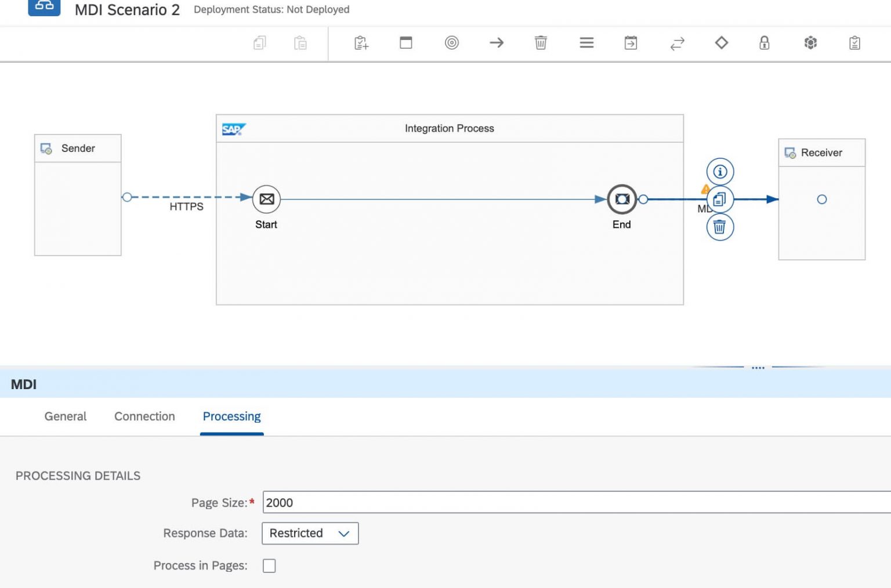Screen dimensions: 891x588
Task: Click the padlock icon in the toolbar
Action: pos(765,42)
